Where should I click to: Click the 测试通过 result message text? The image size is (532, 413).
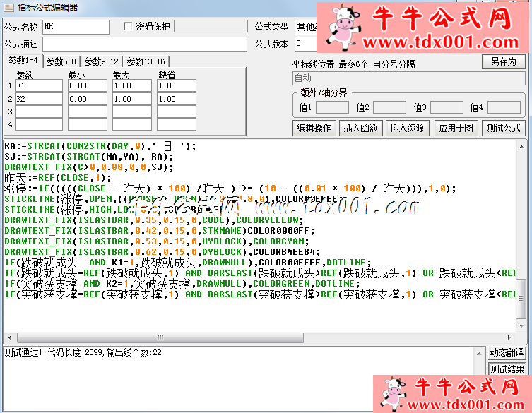(83, 353)
